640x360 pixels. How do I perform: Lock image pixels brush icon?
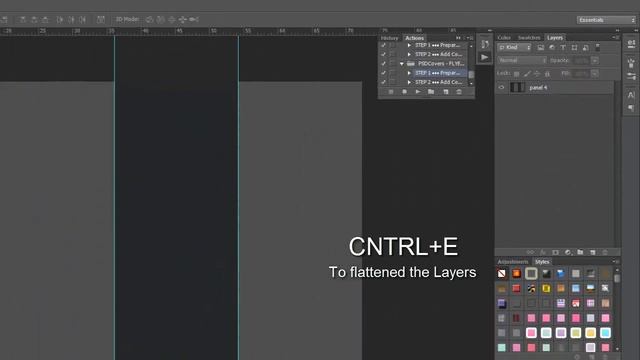527,74
